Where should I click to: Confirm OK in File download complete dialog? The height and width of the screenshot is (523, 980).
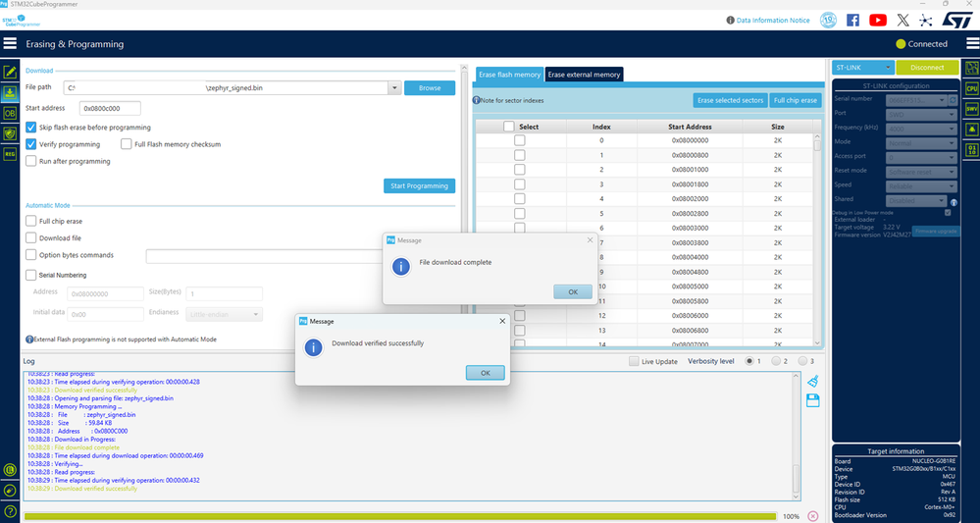(x=573, y=291)
